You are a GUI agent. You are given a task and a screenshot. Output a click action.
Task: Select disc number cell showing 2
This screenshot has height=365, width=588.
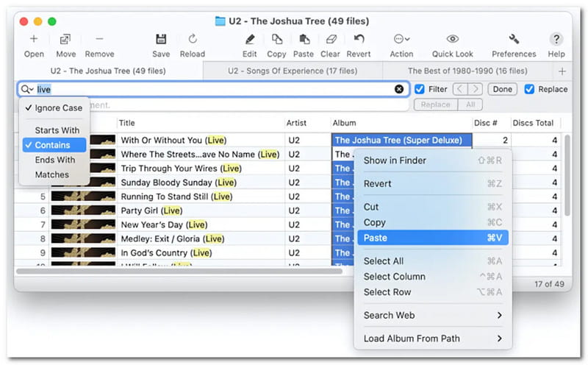491,141
